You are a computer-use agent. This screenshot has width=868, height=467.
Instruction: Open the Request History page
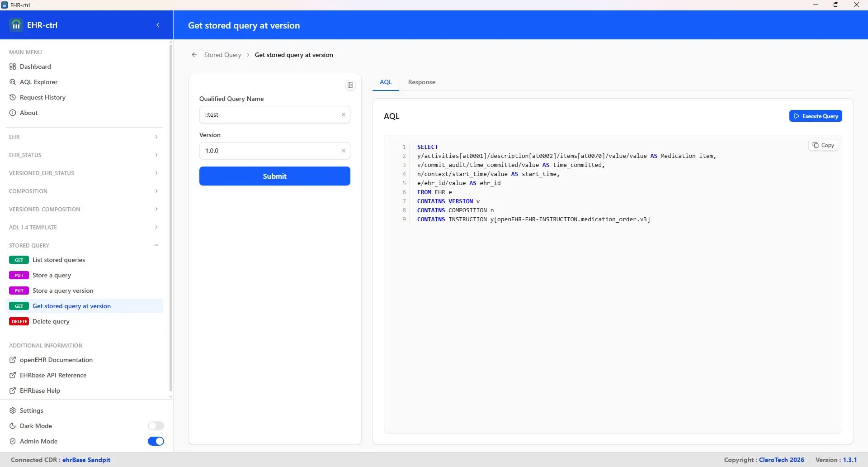click(84, 97)
